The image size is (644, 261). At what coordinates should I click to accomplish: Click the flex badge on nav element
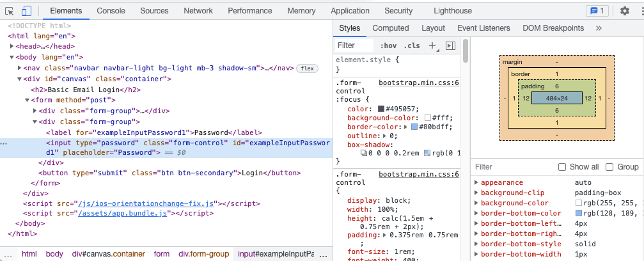[x=307, y=68]
